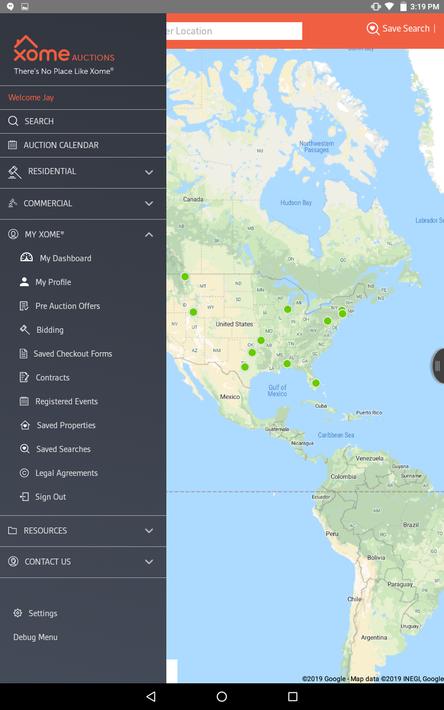
Task: Expand the Residential menu chevron
Action: pyautogui.click(x=149, y=173)
